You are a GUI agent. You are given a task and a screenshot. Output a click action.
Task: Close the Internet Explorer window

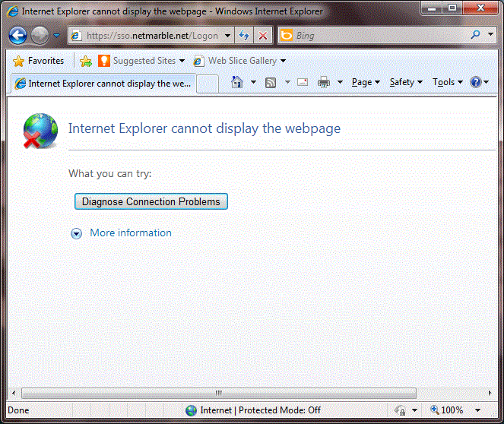480,8
